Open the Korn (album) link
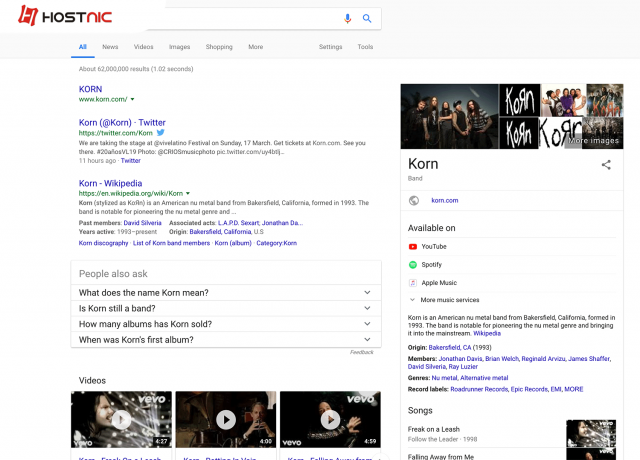The width and height of the screenshot is (640, 460). click(x=233, y=243)
